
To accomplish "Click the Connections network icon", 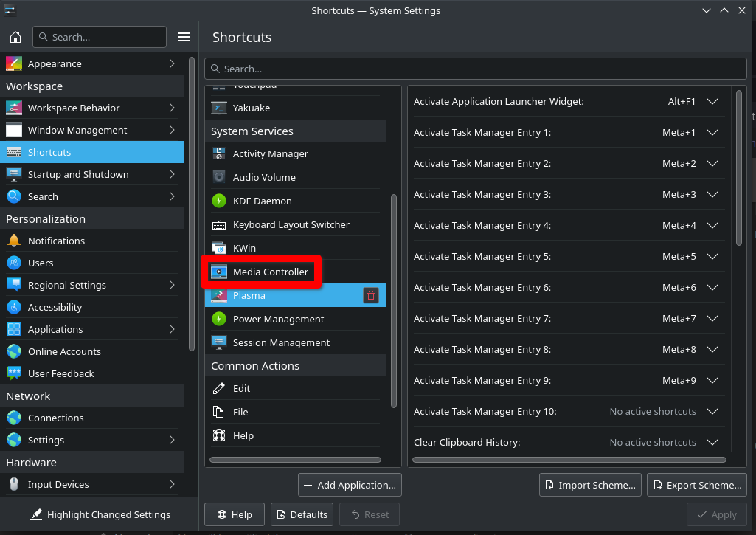I will coord(14,418).
